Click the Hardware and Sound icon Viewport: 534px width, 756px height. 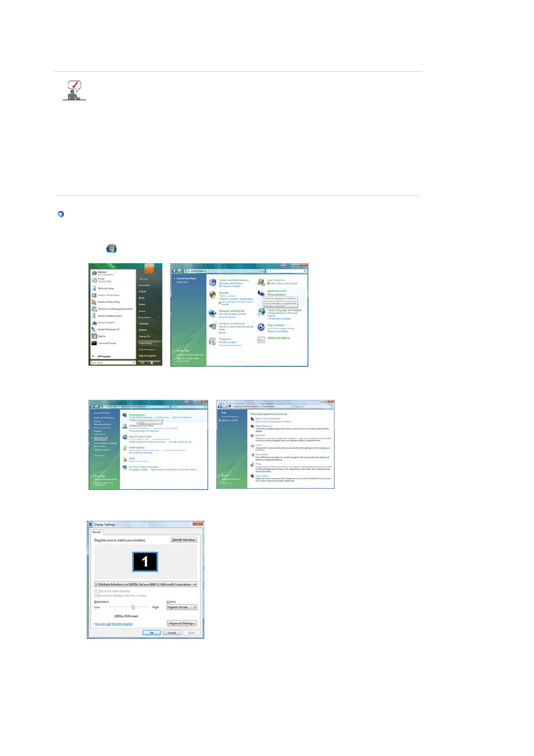point(213,326)
